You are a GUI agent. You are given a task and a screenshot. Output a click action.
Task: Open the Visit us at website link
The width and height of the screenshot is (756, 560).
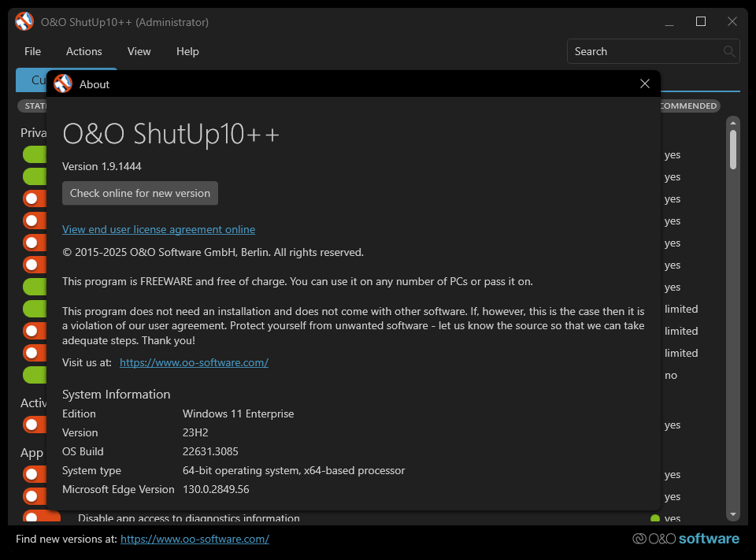(194, 363)
